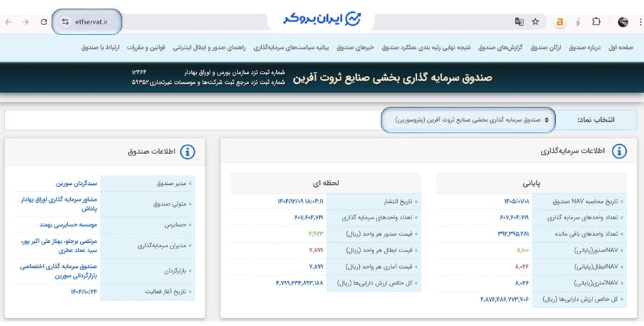Screen dimensions: 644x326
Task: Bookmark this page with star icon
Action: click(x=535, y=21)
